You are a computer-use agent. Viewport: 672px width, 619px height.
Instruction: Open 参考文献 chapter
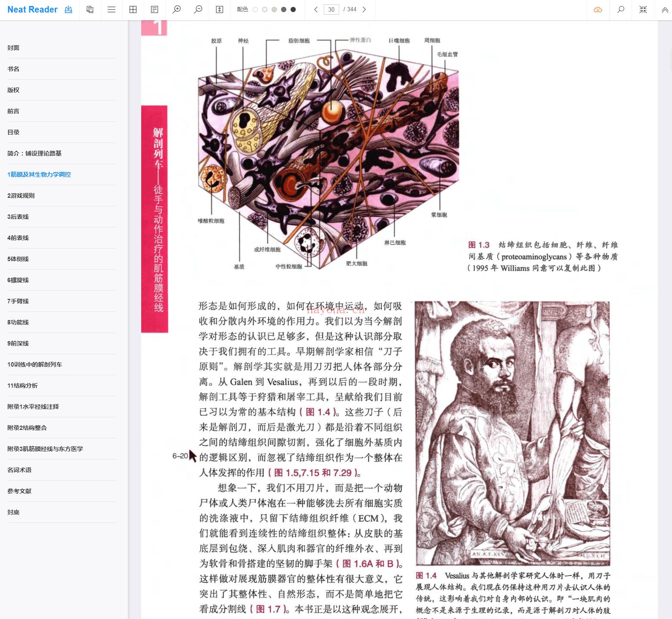click(62, 491)
